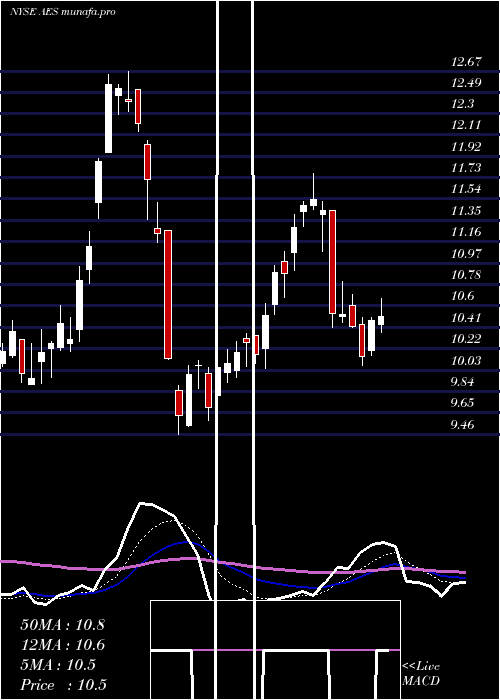The height and width of the screenshot is (700, 500).
Task: Click the 10.41 price axis label
Action: click(466, 318)
